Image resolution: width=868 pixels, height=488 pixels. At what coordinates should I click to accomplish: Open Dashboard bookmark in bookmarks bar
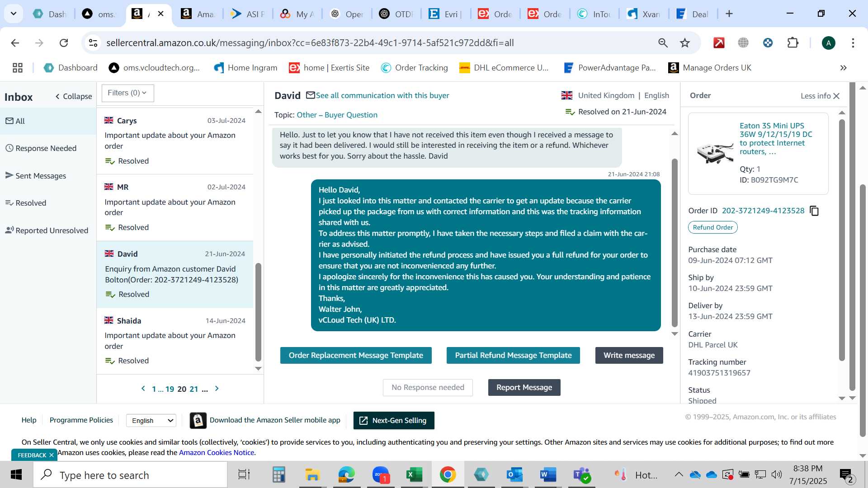71,68
